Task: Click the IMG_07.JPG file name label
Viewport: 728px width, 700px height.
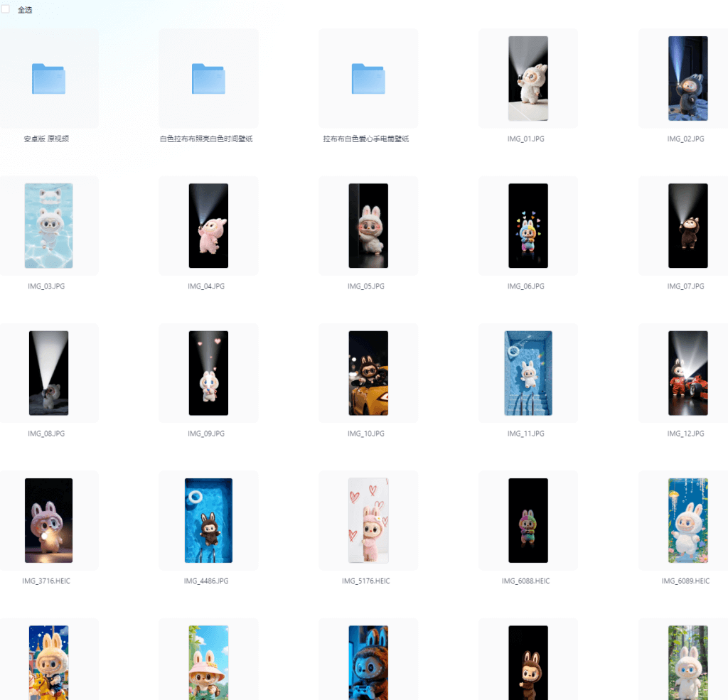Action: (x=685, y=286)
